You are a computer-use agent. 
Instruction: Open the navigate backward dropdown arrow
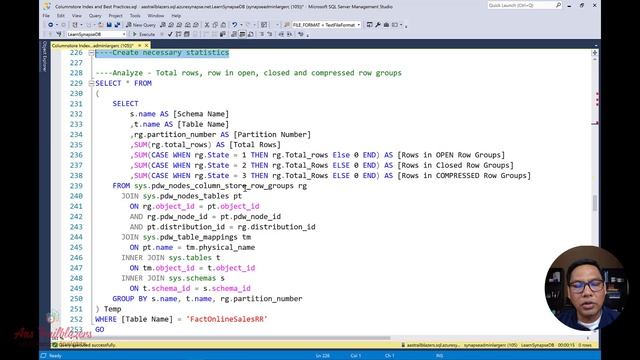[x=57, y=25]
